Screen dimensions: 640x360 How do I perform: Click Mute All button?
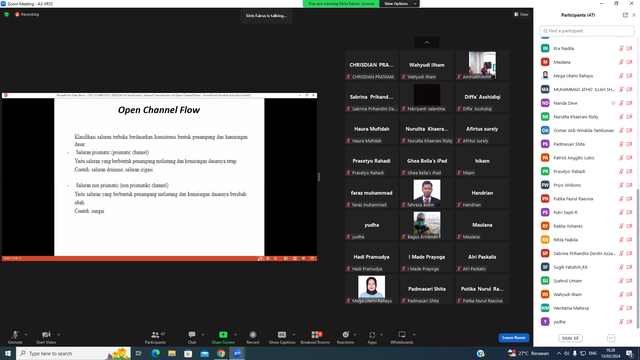tap(570, 338)
